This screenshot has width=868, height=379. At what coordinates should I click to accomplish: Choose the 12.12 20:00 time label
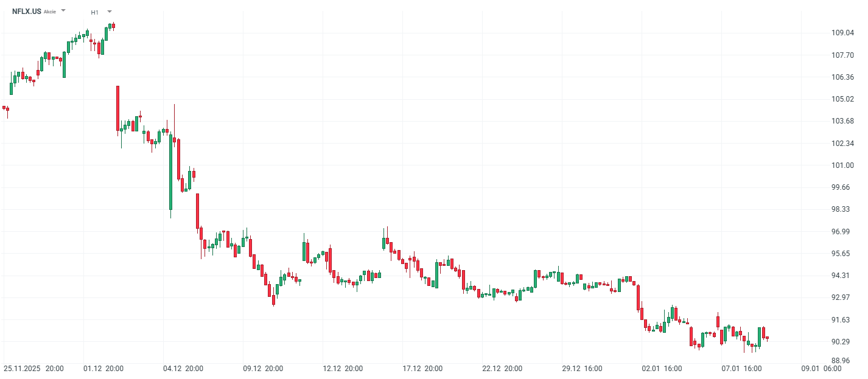coord(343,369)
